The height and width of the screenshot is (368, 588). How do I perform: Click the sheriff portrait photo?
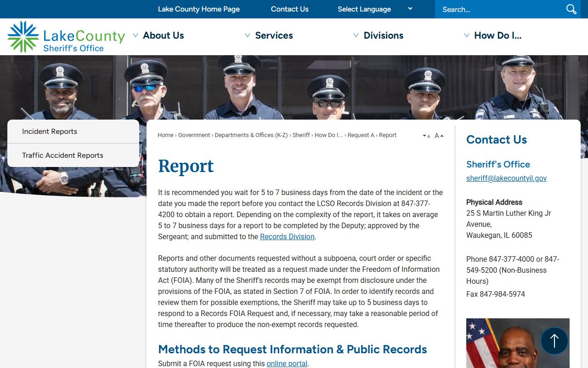point(518,343)
